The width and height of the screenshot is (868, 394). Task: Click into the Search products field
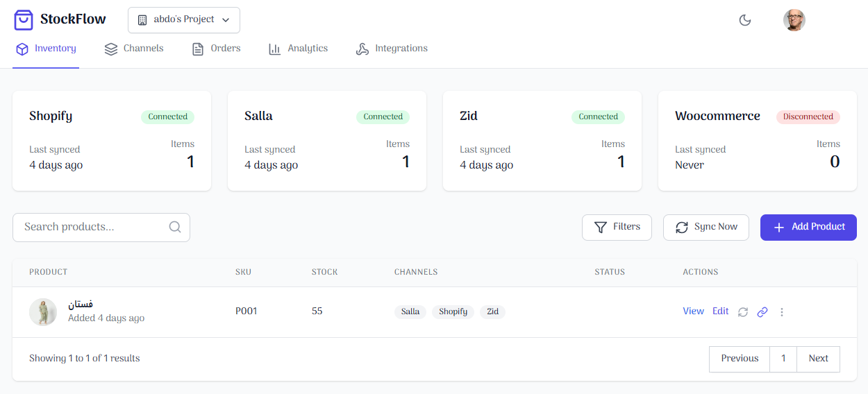pyautogui.click(x=101, y=228)
